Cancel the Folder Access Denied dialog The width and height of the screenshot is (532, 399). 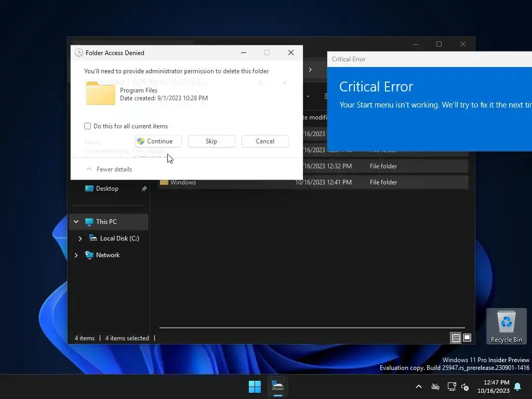click(265, 141)
